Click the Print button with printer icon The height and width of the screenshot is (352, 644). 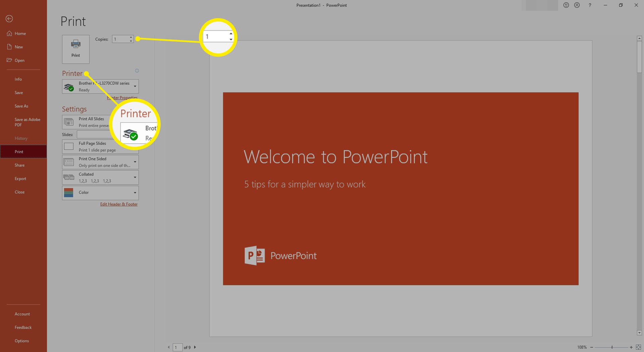[76, 49]
